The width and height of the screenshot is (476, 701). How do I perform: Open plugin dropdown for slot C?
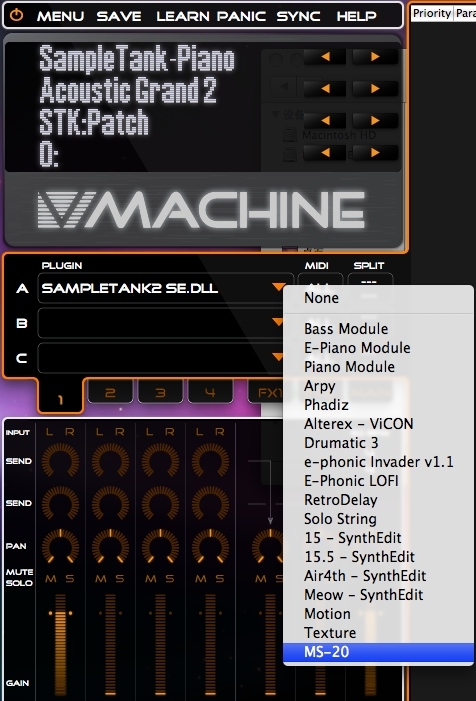pos(278,357)
